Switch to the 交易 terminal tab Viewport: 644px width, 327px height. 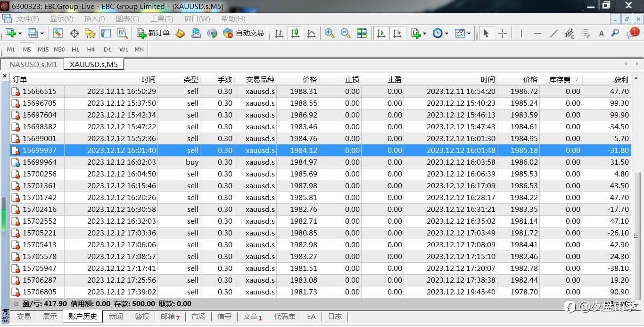click(24, 316)
